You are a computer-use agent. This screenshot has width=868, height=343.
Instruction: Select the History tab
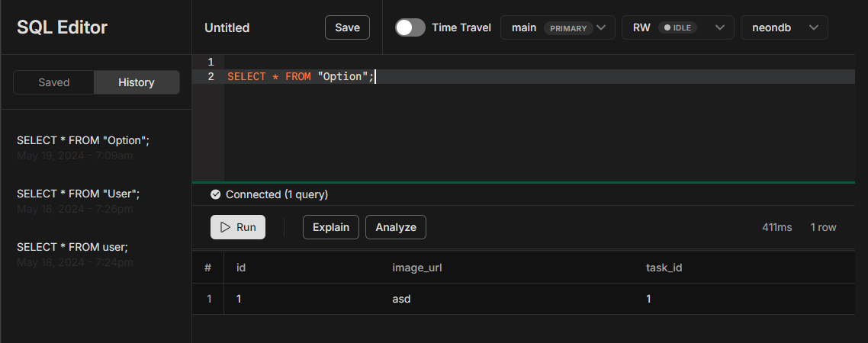click(137, 82)
